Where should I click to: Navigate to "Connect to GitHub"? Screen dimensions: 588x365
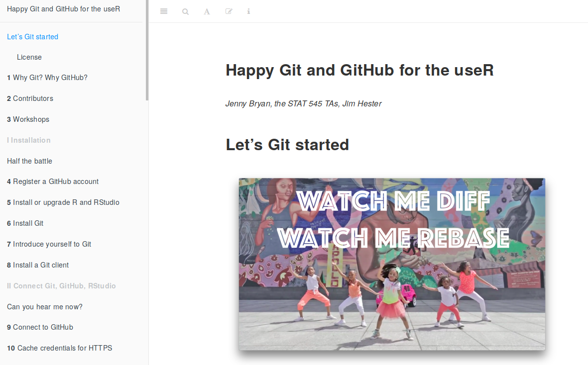click(40, 327)
